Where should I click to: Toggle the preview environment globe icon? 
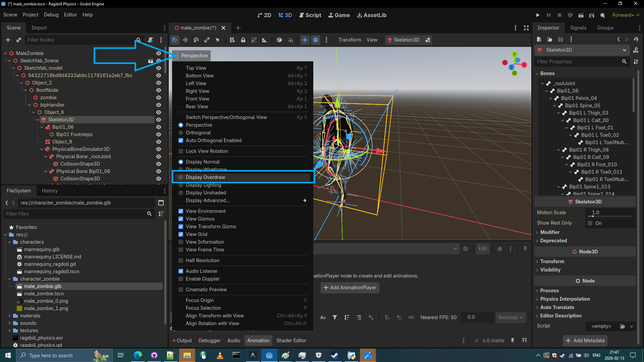(x=316, y=40)
